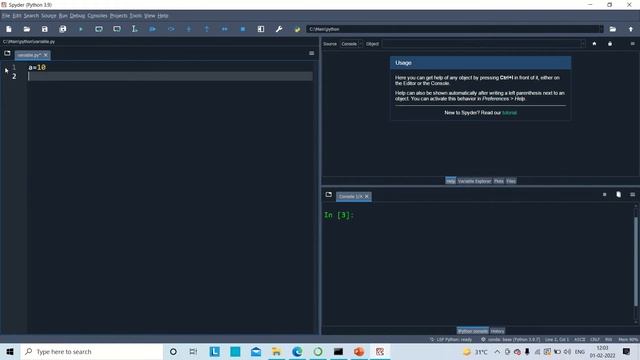Maximize the current pane
The width and height of the screenshot is (640, 360).
(x=261, y=29)
